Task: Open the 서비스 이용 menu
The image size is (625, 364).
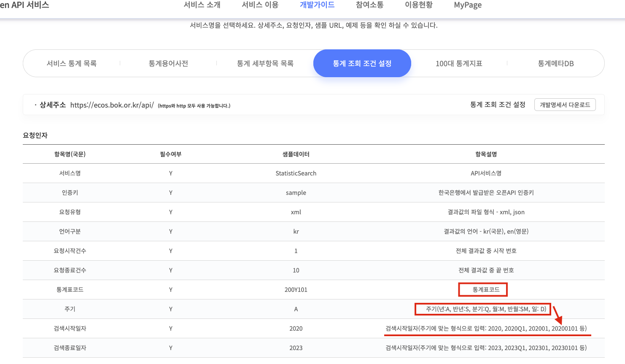Action: pos(260,5)
